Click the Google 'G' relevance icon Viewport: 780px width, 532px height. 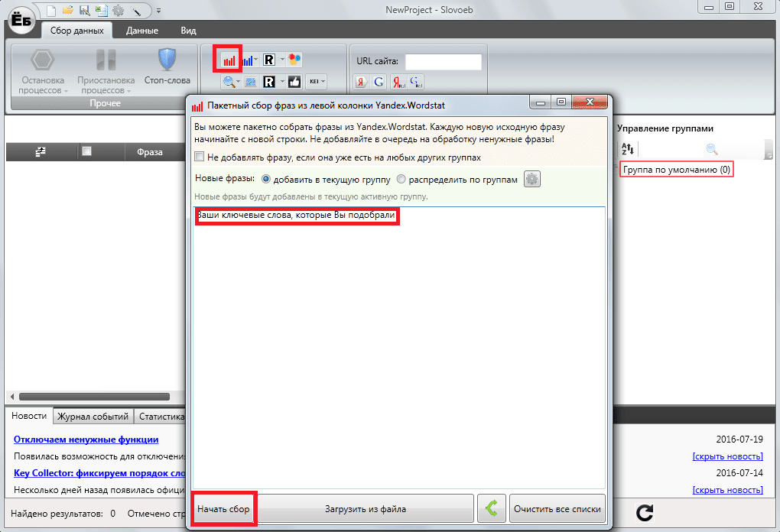379,82
